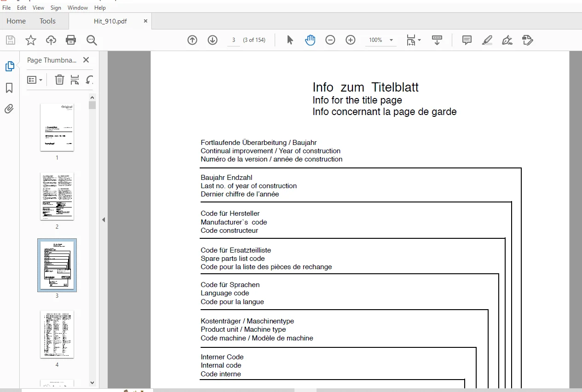Viewport: 582px width, 392px height.
Task: Open the thumbnail options dropdown menu
Action: coord(35,80)
